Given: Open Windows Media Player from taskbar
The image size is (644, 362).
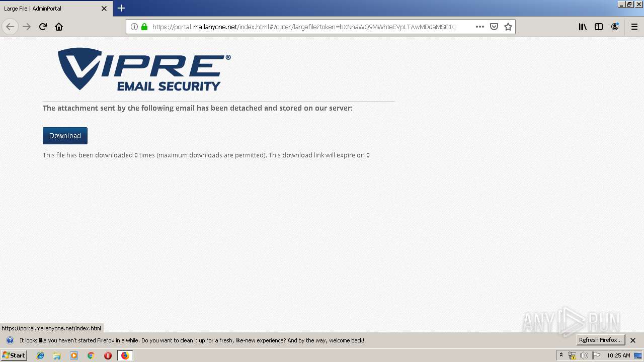Looking at the screenshot, I should coord(74,355).
